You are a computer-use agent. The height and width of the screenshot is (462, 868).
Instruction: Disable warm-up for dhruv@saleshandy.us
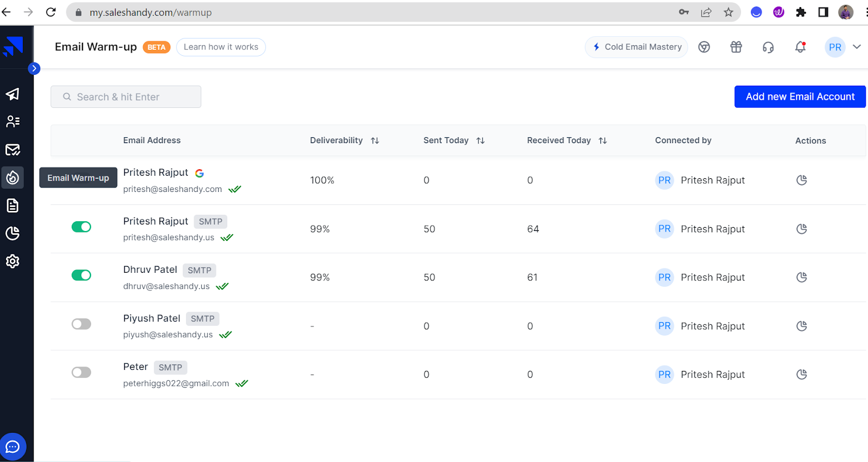coord(81,275)
